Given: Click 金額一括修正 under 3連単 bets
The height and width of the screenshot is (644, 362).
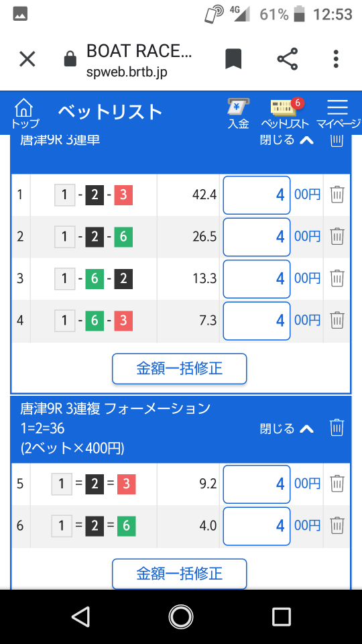Looking at the screenshot, I should click(180, 368).
